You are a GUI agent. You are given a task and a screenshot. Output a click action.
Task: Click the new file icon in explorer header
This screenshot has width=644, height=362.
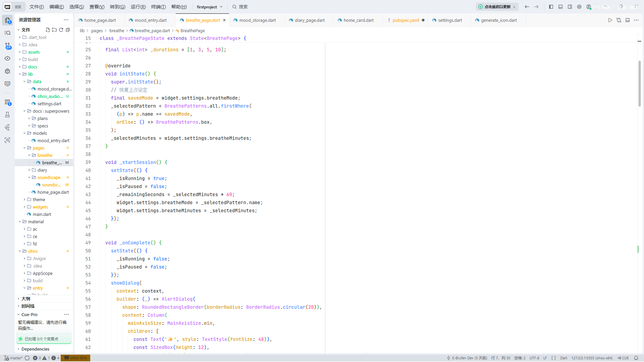pos(48,30)
